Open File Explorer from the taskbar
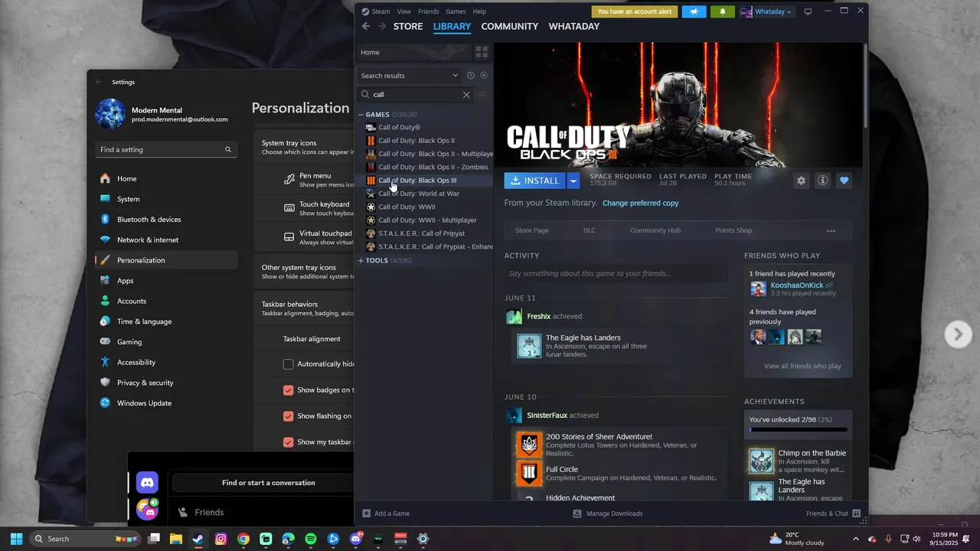The width and height of the screenshot is (980, 551). pyautogui.click(x=175, y=539)
